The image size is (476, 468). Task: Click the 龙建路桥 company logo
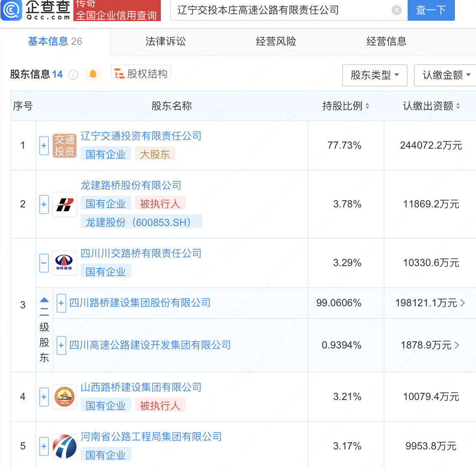(x=64, y=204)
